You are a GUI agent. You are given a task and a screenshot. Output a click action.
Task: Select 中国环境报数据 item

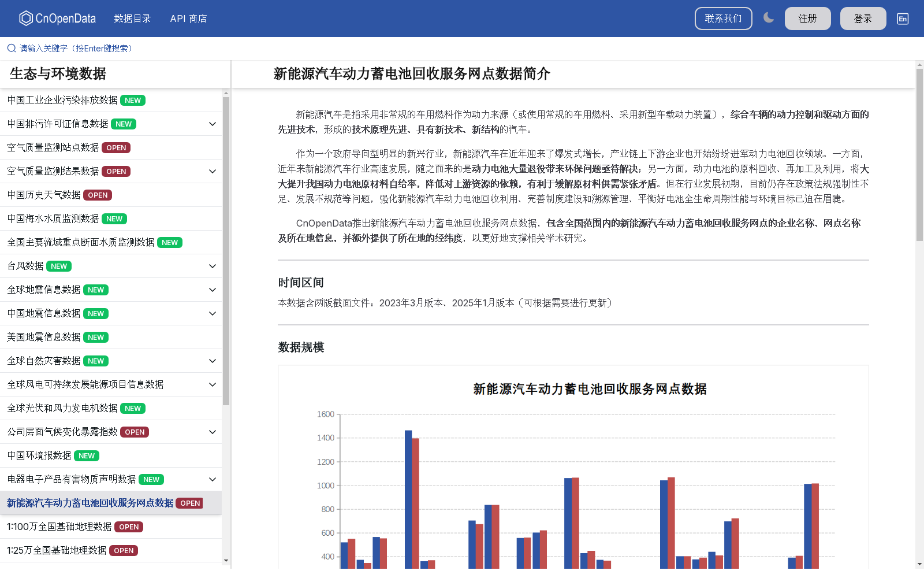[x=111, y=455]
